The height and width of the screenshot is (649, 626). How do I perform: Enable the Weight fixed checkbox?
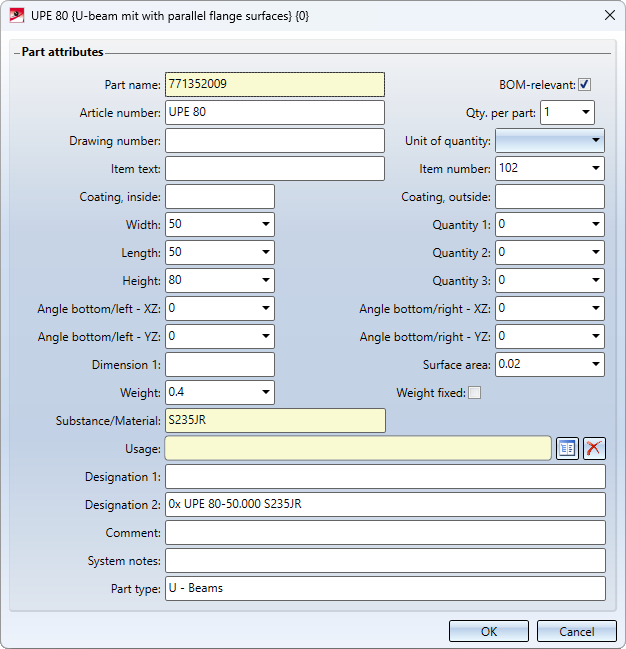click(x=474, y=392)
